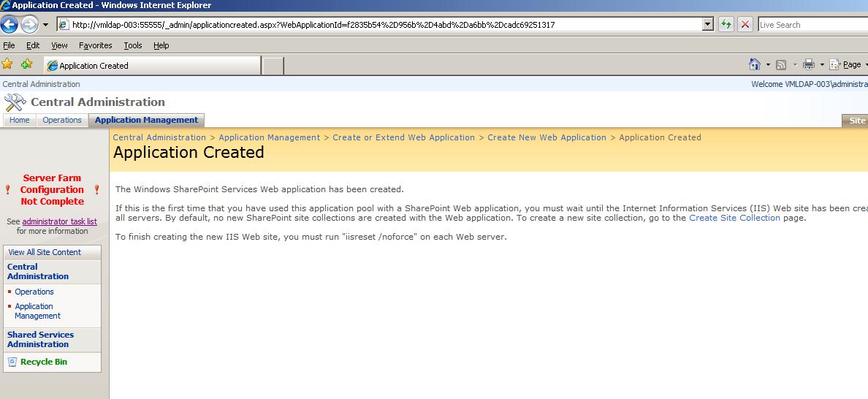Click the browser Back arrow button
Viewport: 868px width, 399px height.
[x=9, y=24]
